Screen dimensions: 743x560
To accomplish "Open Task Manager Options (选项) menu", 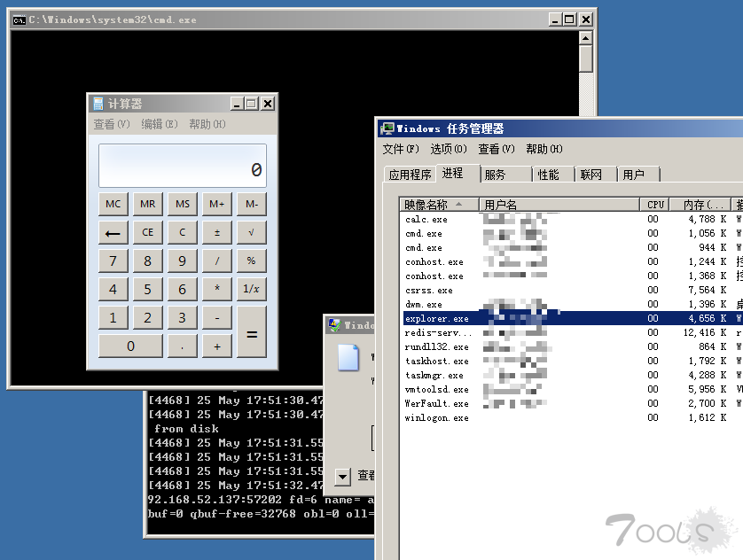I will [449, 149].
